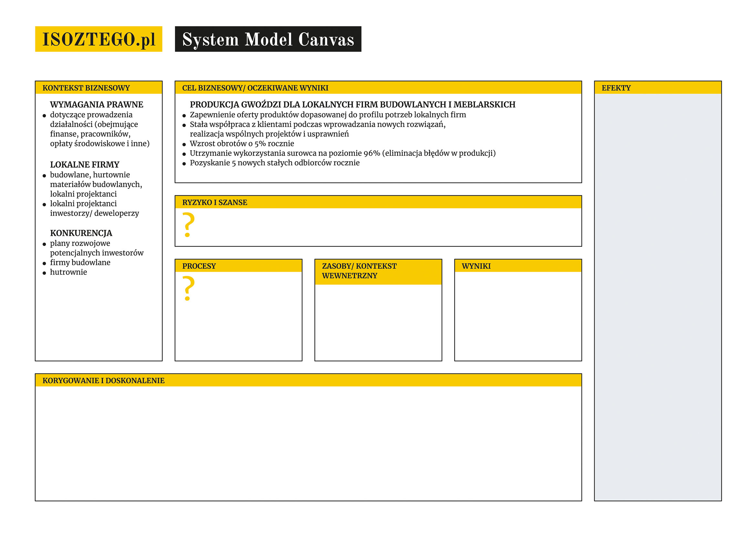Viewport: 756px width, 536px height.
Task: Click 'Stała współpraca z klientami' bullet
Action: click(317, 129)
